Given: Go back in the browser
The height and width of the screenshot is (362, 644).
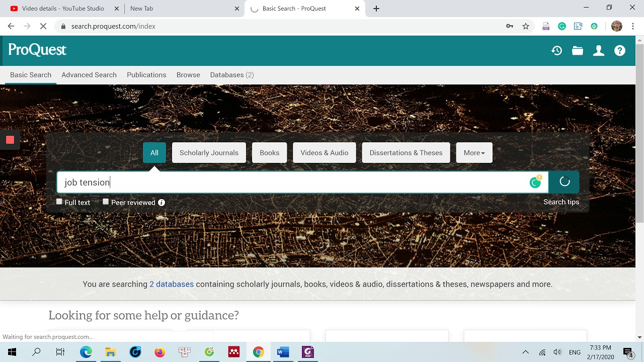Looking at the screenshot, I should [x=11, y=26].
